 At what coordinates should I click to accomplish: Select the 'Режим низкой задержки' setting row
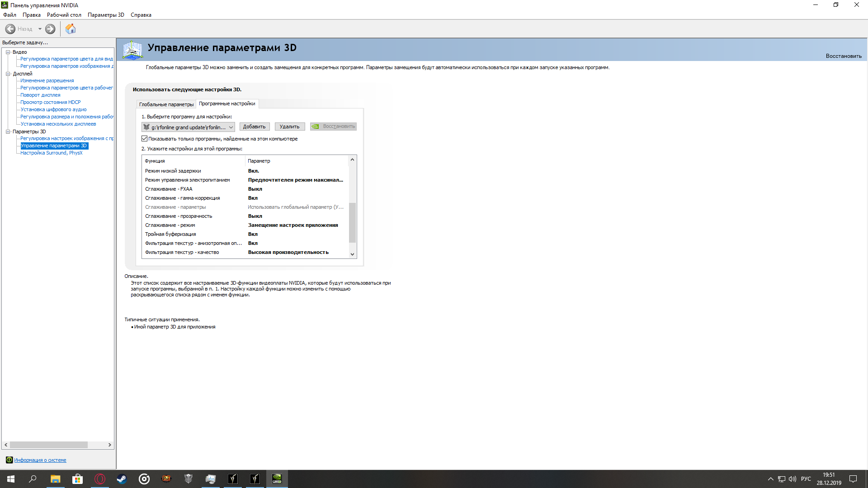pos(245,171)
